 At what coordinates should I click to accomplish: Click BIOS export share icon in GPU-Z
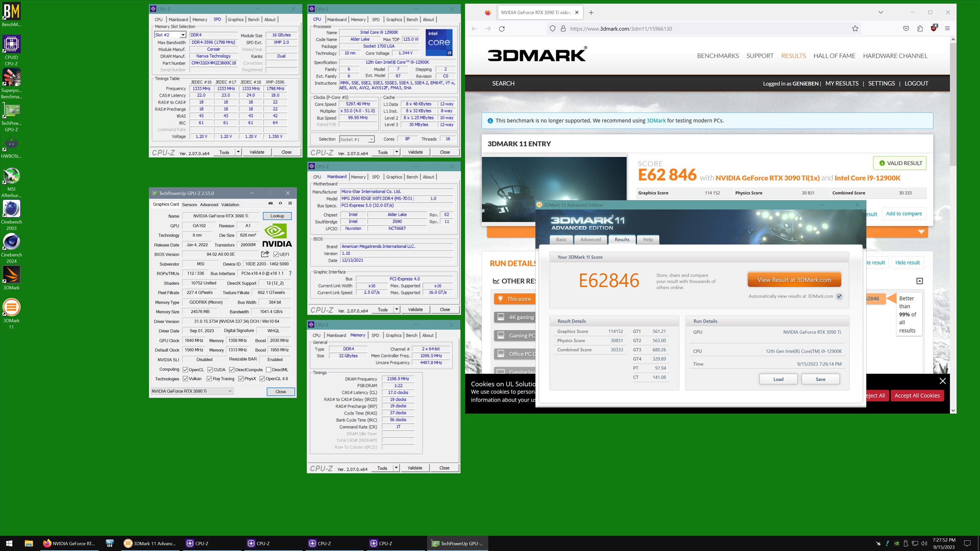pos(265,254)
